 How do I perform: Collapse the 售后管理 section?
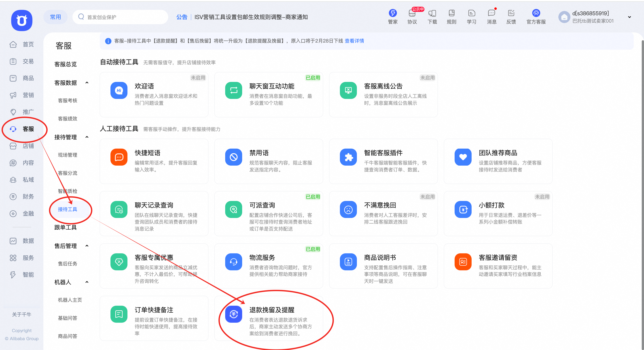pyautogui.click(x=87, y=246)
